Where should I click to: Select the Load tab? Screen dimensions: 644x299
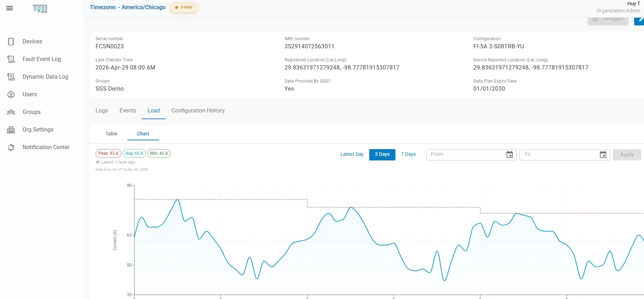tap(154, 111)
